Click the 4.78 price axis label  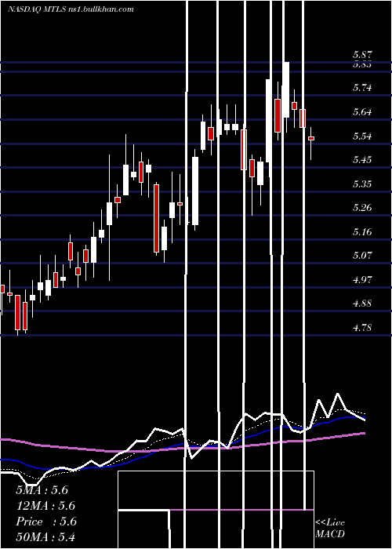362,328
